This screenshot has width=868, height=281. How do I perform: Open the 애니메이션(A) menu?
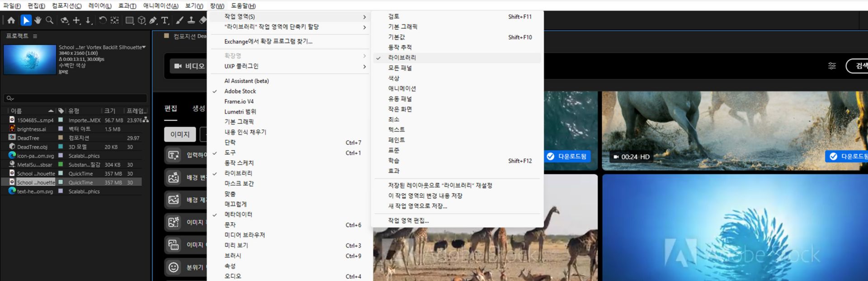coord(160,6)
